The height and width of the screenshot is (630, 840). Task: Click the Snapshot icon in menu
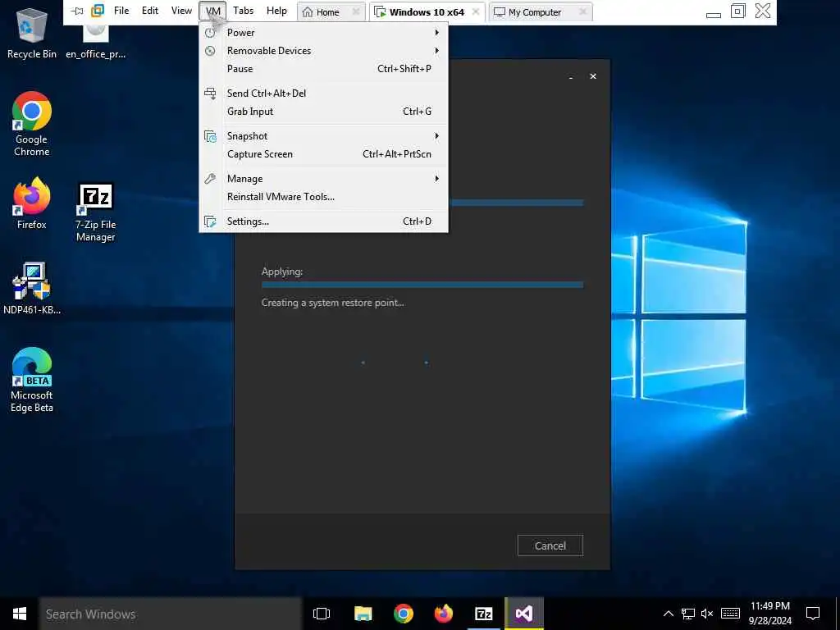(210, 137)
